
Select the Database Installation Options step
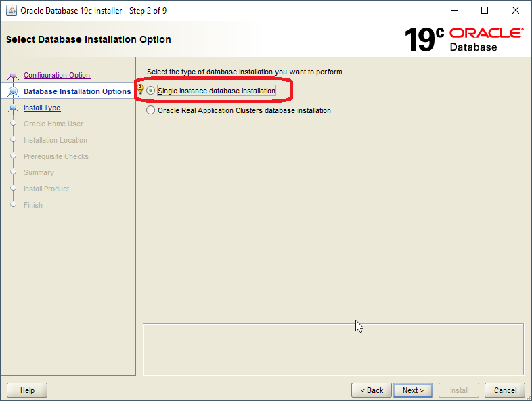pyautogui.click(x=77, y=91)
